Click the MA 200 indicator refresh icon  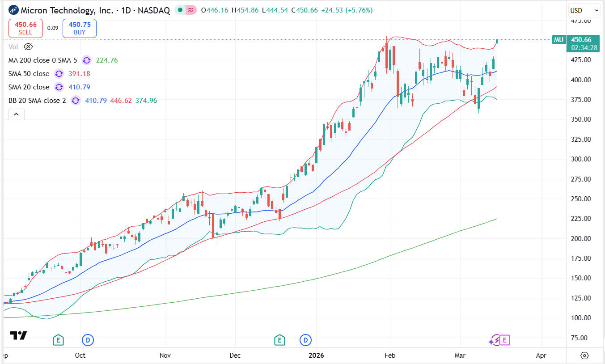(x=86, y=60)
